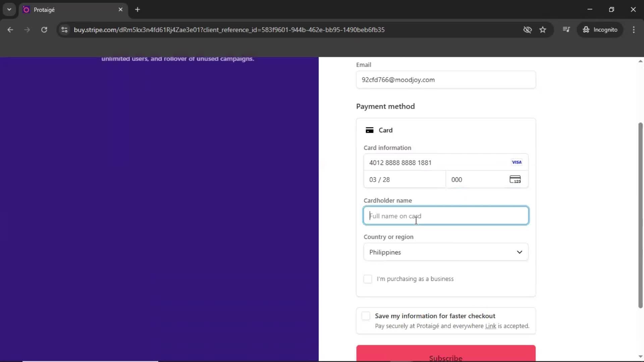Click the browser back arrow
Viewport: 644px width, 362px height.
tap(10, 29)
